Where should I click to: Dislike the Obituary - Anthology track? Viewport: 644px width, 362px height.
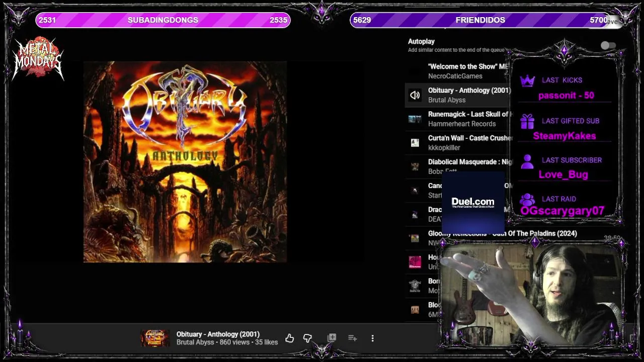coord(307,338)
